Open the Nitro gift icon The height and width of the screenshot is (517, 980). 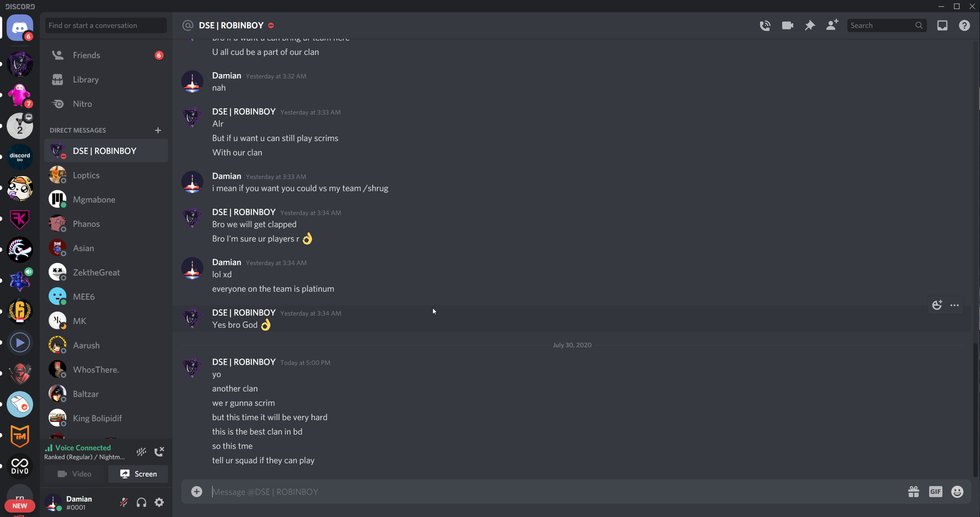click(913, 492)
